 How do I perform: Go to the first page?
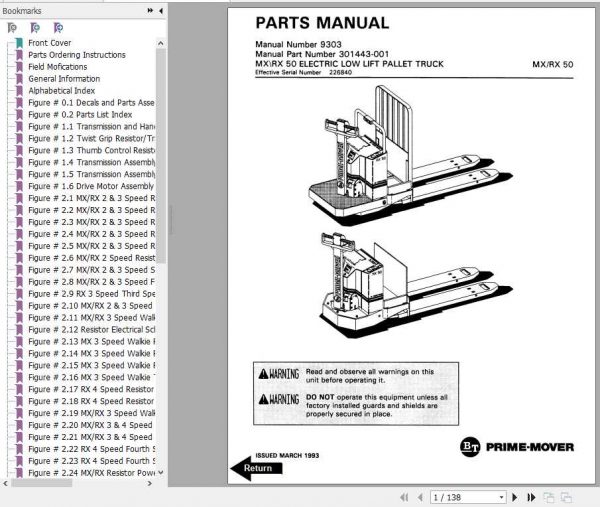click(x=404, y=497)
